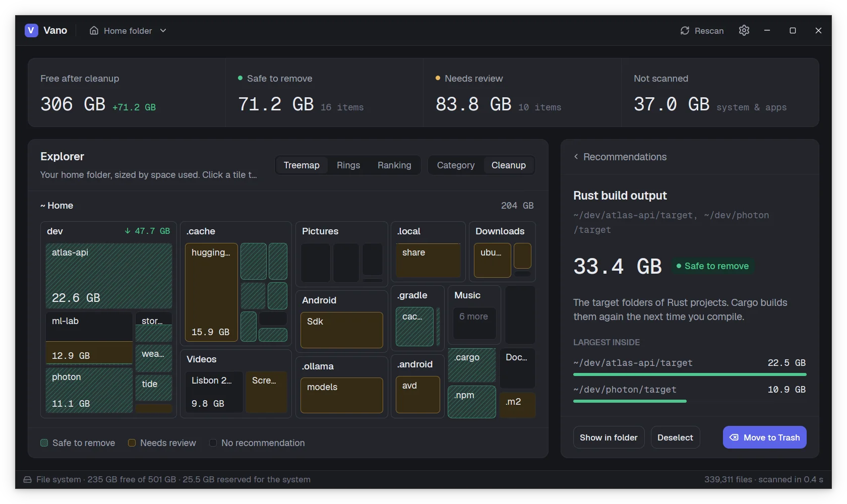The width and height of the screenshot is (847, 504).
Task: Click the Vano app logo icon
Action: [x=31, y=30]
